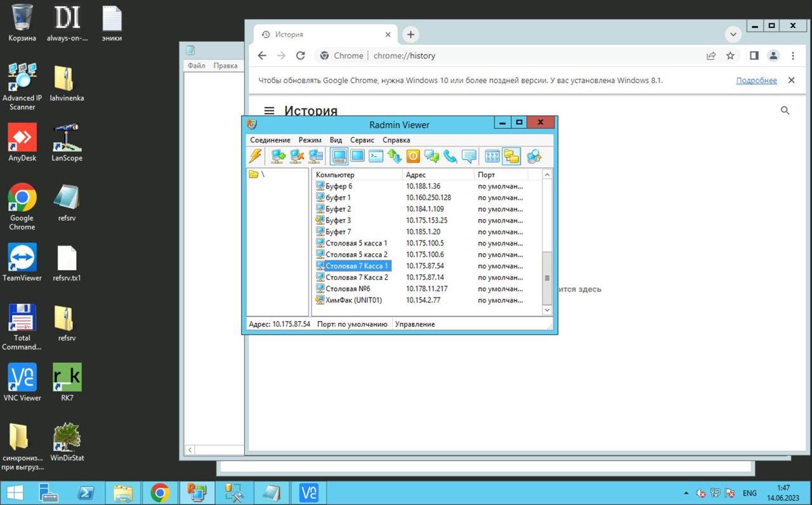
Task: Click the Windows Start button
Action: (x=15, y=493)
